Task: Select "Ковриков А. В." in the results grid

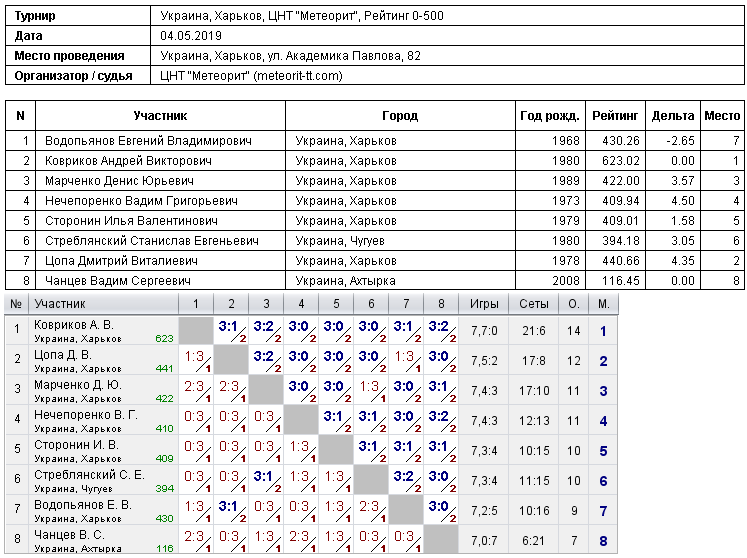Action: (x=74, y=325)
